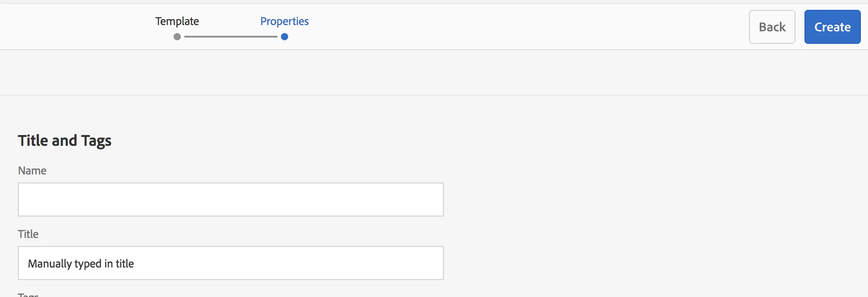Click empty header space left of Back button

528,27
